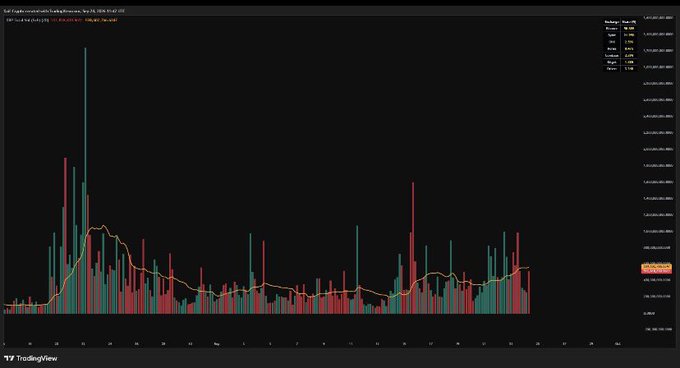Click the tallest green volume bar
The image size is (680, 368).
pyautogui.click(x=85, y=180)
